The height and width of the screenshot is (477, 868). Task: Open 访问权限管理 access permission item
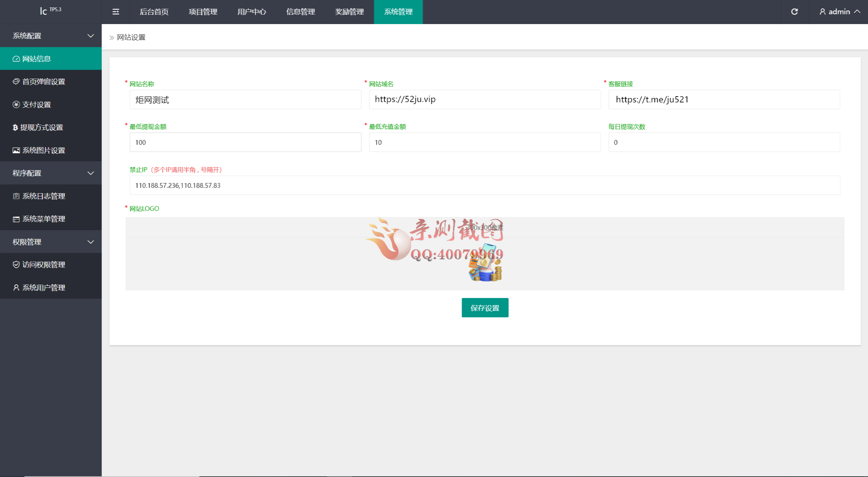(43, 265)
